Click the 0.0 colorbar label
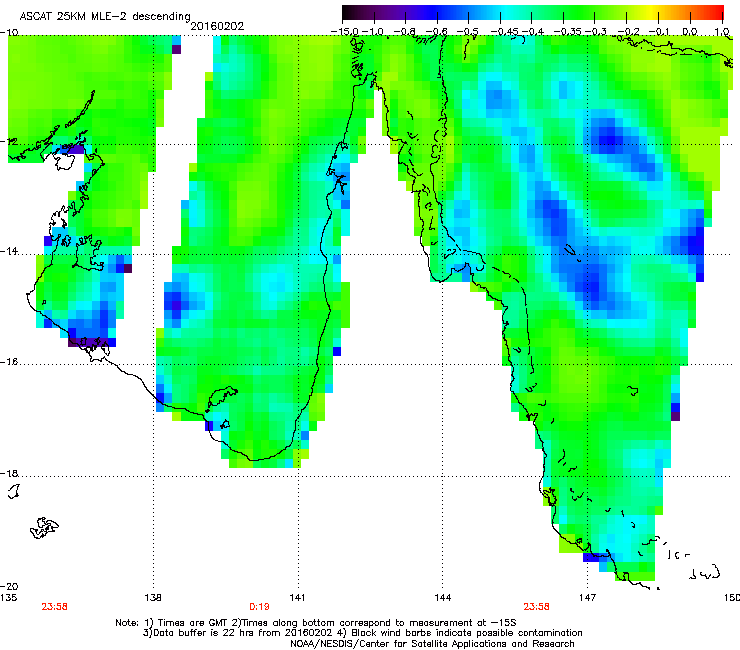Image resolution: width=740 pixels, height=650 pixels. coord(690,32)
